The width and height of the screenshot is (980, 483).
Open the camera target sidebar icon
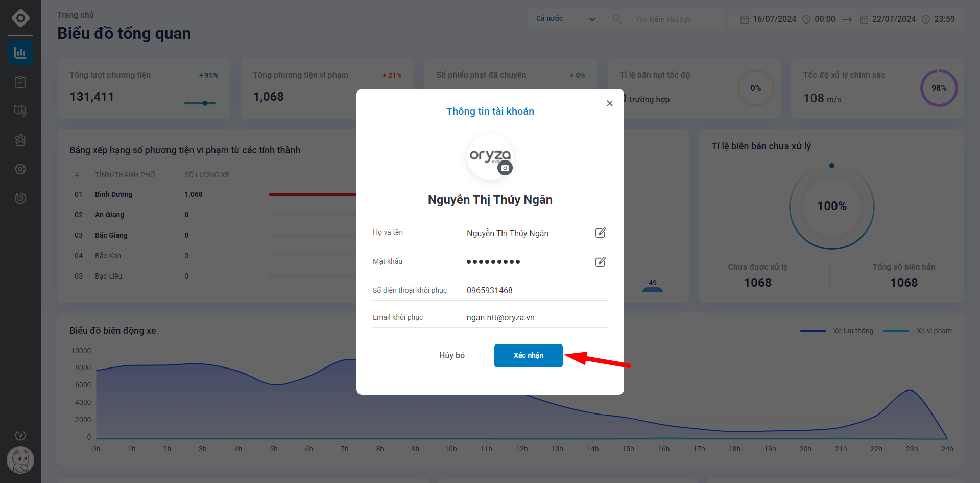(x=20, y=198)
